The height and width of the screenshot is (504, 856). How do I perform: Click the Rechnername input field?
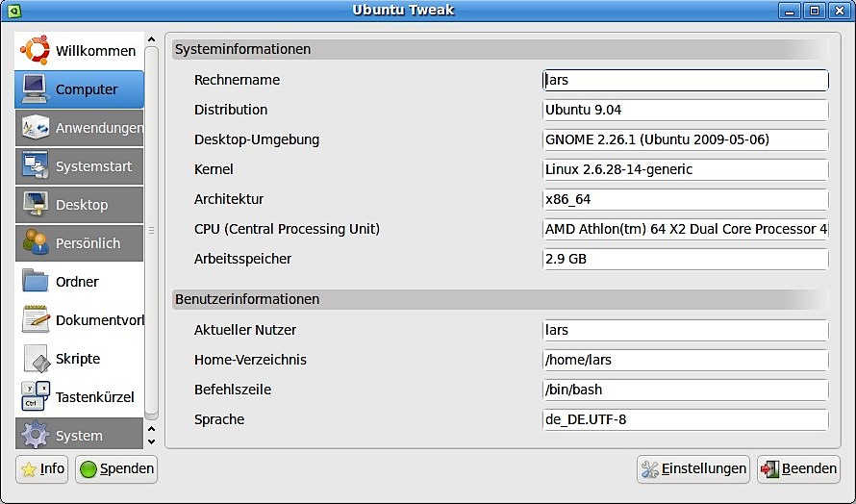(x=685, y=80)
